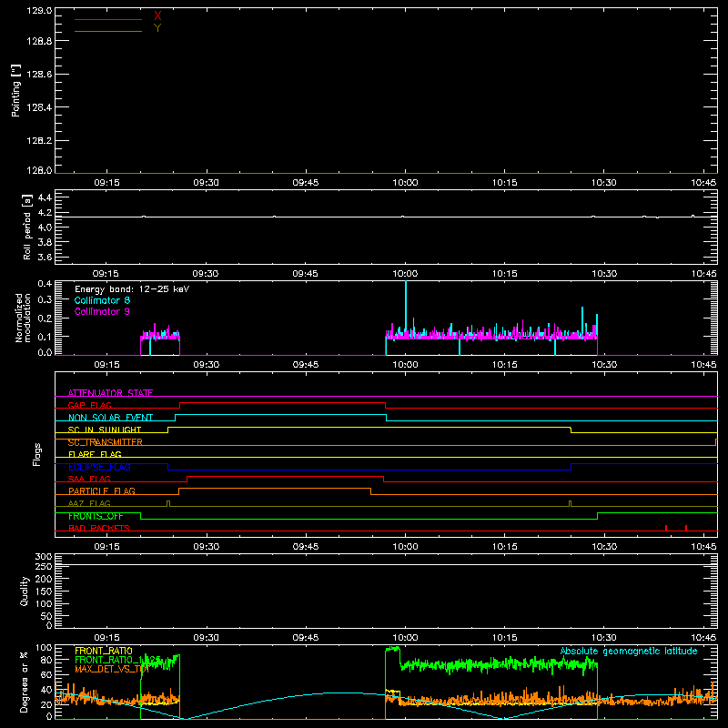728x728 pixels.
Task: Click the 100 tick in bottom panel
Action: [43, 648]
